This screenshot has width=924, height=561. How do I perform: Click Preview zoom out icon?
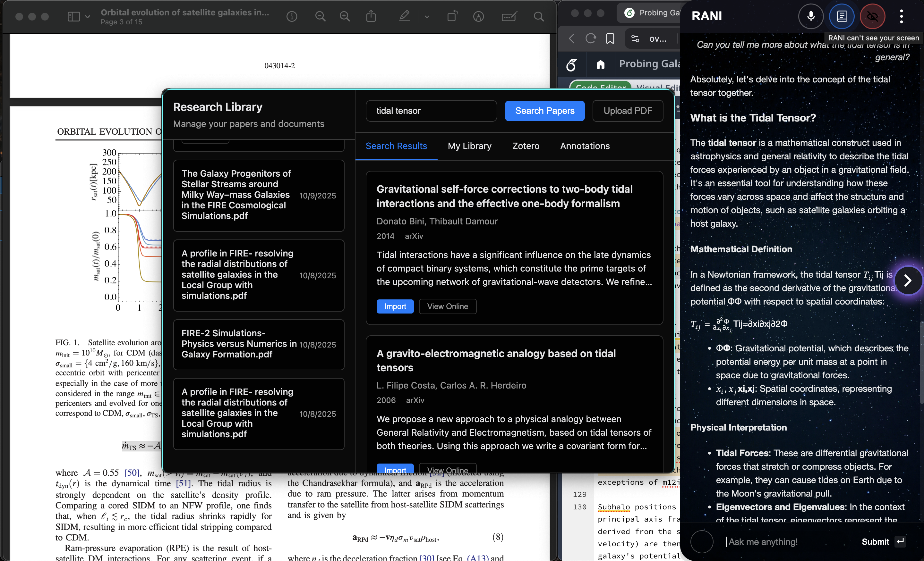point(320,16)
